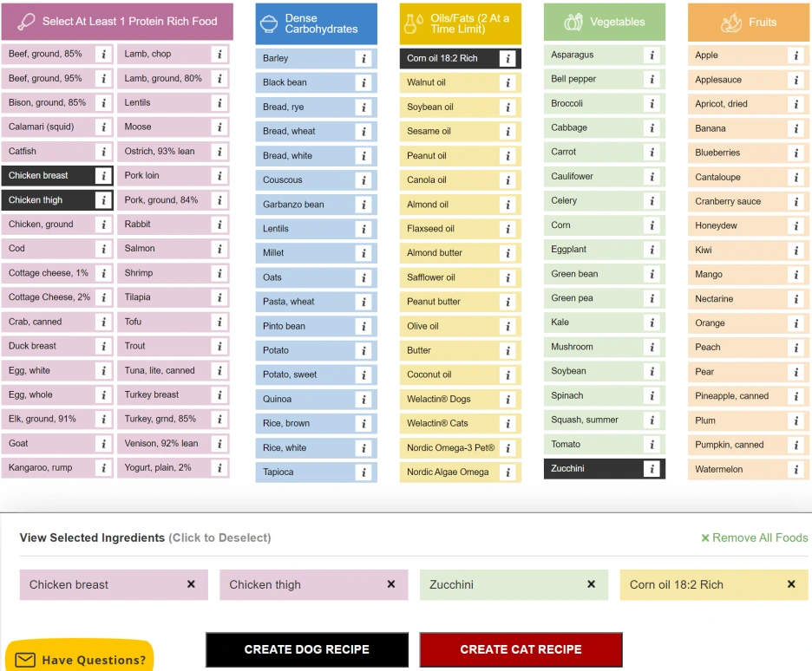Show info for Chicken breast
This screenshot has height=671, width=812.
coord(103,175)
